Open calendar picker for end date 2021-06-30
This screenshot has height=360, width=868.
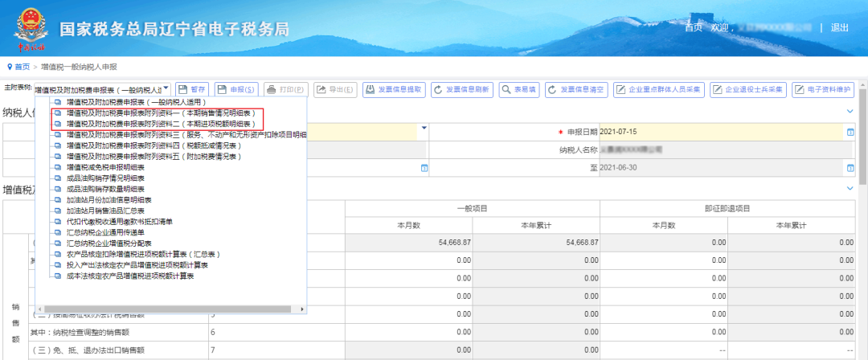pyautogui.click(x=850, y=168)
